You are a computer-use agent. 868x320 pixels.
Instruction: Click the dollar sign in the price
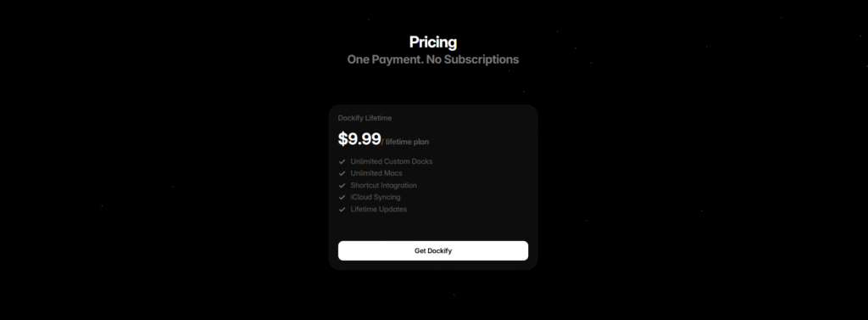click(342, 138)
